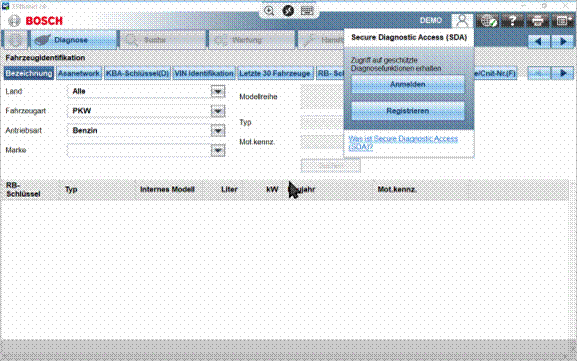This screenshot has height=362, width=578.
Task: Click the main navigation right arrow
Action: tap(563, 41)
